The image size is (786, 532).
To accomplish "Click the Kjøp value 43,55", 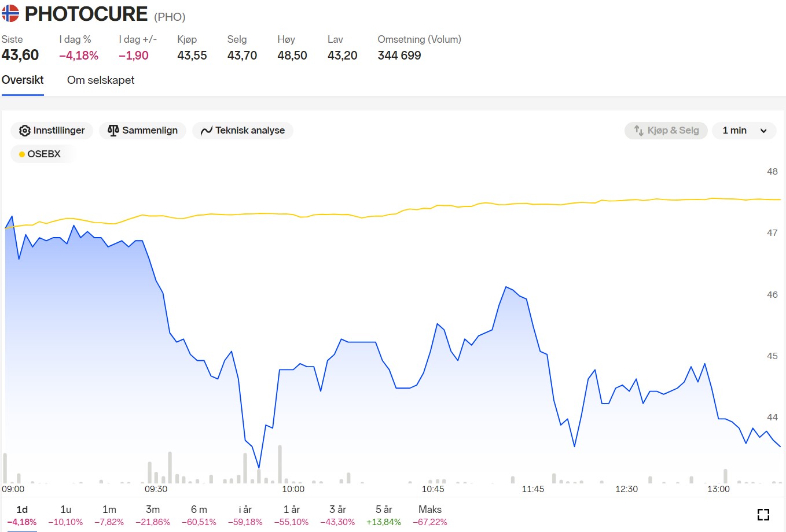I will 192,56.
